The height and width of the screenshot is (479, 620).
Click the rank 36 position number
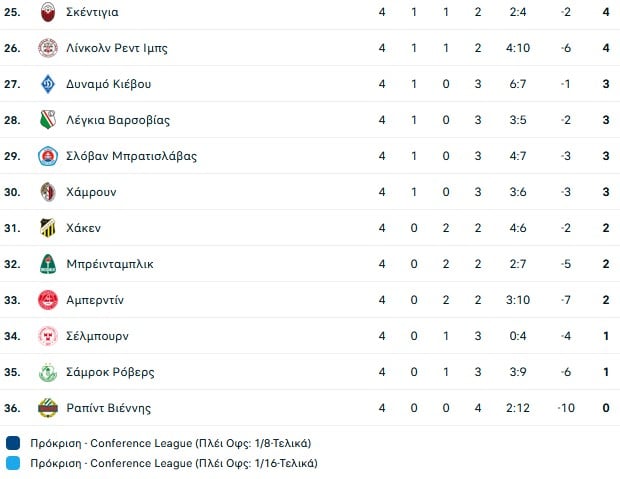tap(12, 408)
